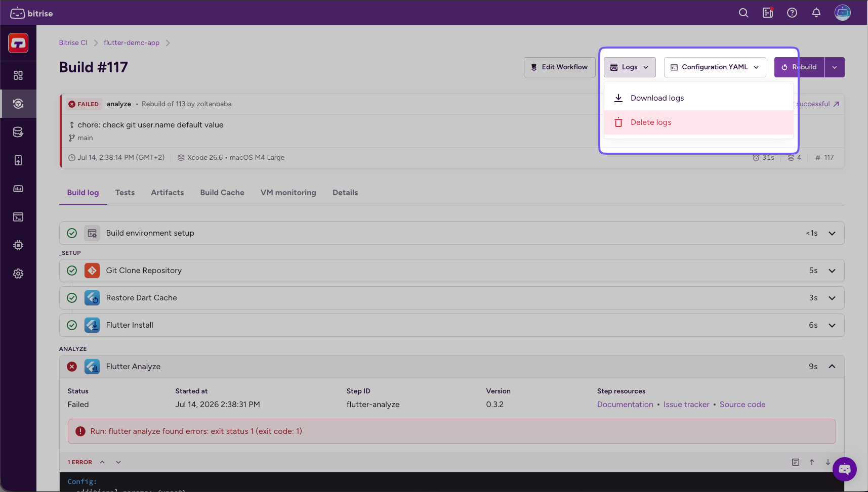Open the insights chart sidebar icon

(18, 189)
